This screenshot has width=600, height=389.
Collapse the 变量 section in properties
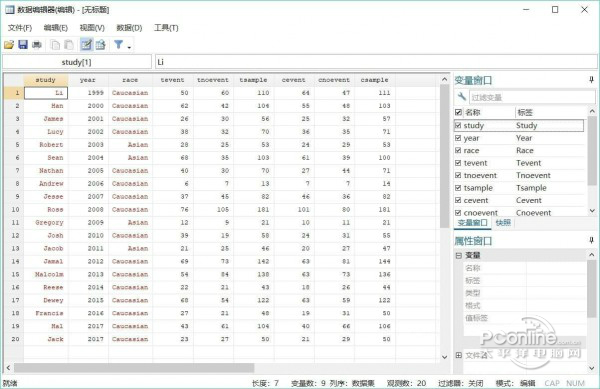pyautogui.click(x=459, y=255)
